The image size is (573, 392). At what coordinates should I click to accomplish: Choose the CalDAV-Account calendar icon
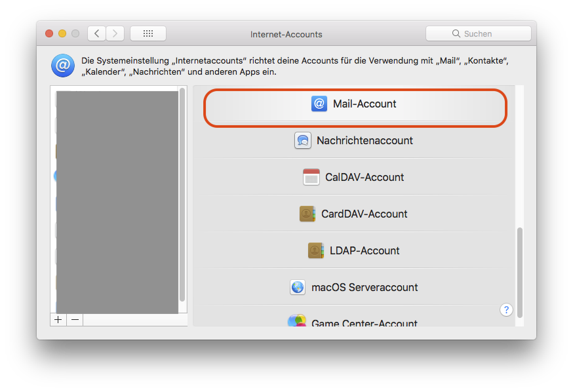311,177
